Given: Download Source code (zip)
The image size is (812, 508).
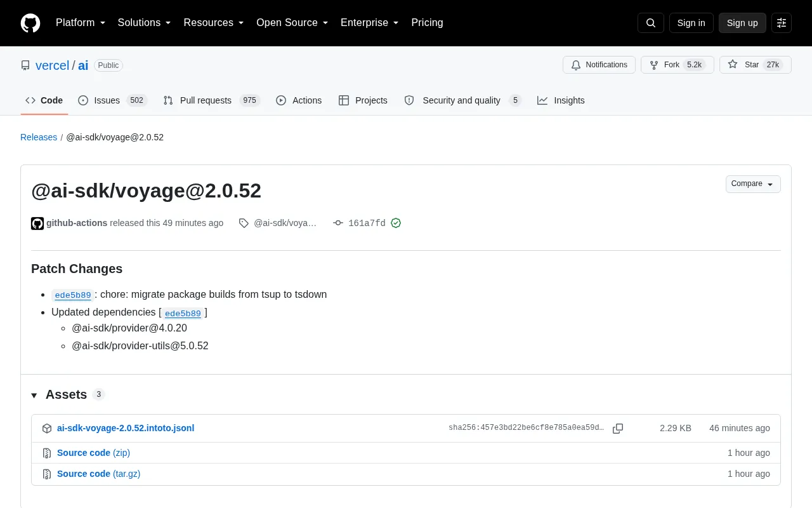Looking at the screenshot, I should pyautogui.click(x=93, y=453).
